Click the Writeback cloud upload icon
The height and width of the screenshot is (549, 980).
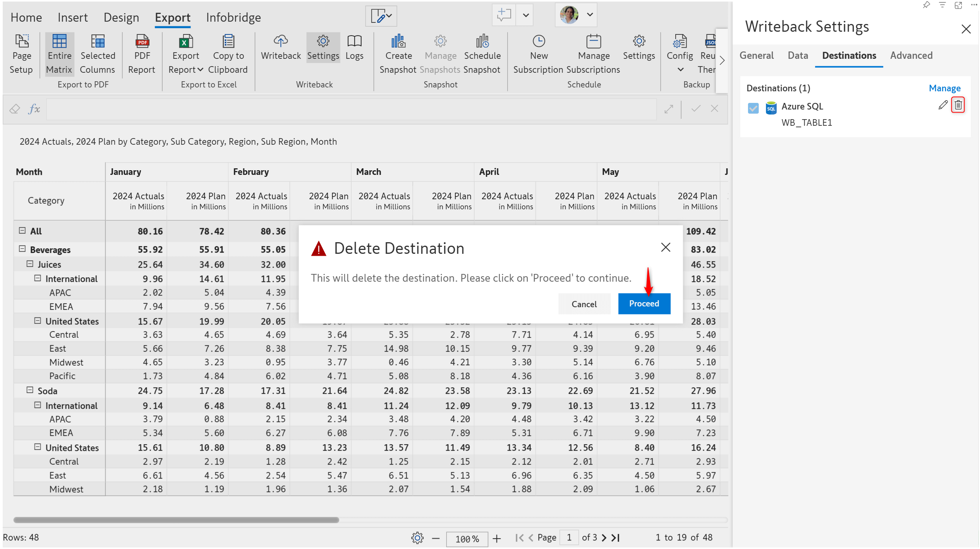click(280, 41)
